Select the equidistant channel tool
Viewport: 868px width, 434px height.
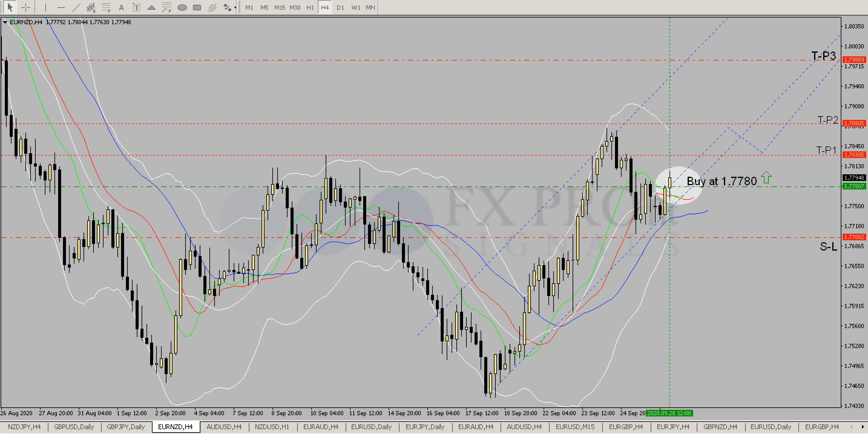click(x=91, y=7)
